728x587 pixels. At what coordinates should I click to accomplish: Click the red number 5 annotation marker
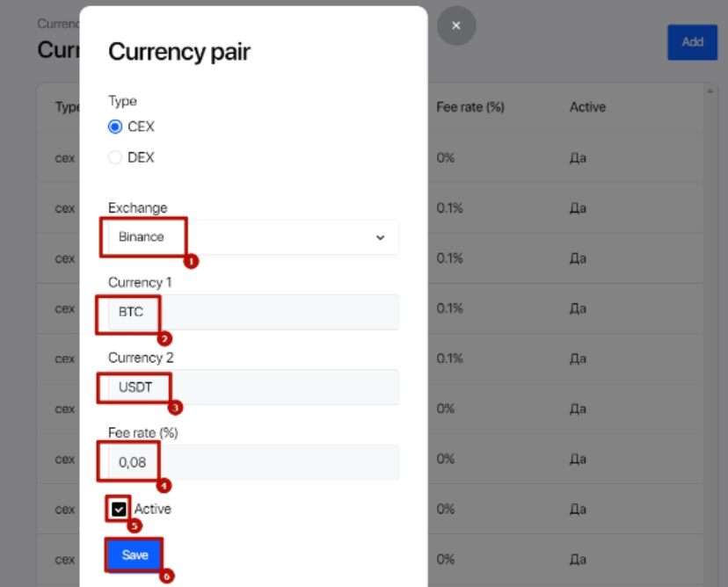135,526
